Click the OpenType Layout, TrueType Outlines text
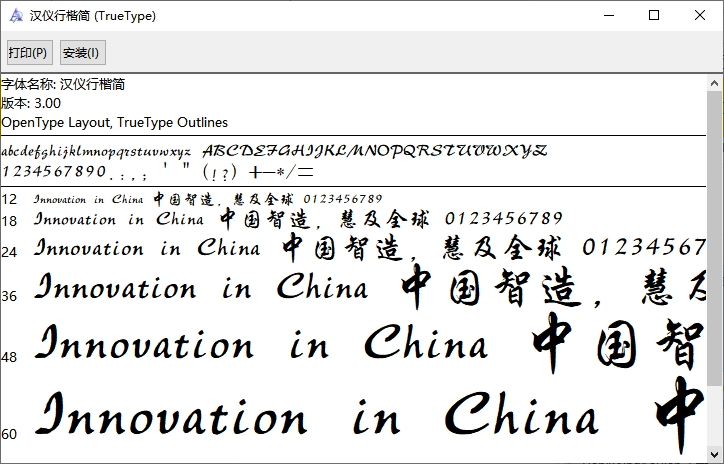724x464 pixels. click(115, 122)
